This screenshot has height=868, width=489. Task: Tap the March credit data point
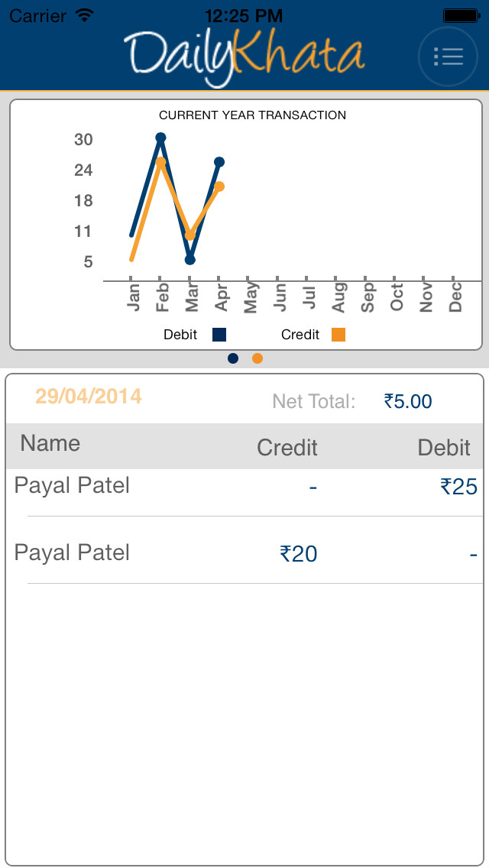190,235
